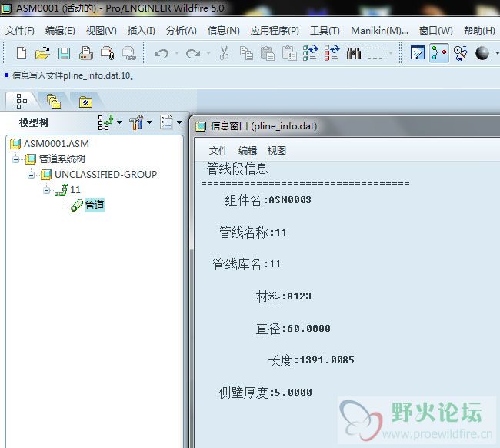500x448 pixels.
Task: Toggle pipeline network view icon
Action: pyautogui.click(x=439, y=53)
